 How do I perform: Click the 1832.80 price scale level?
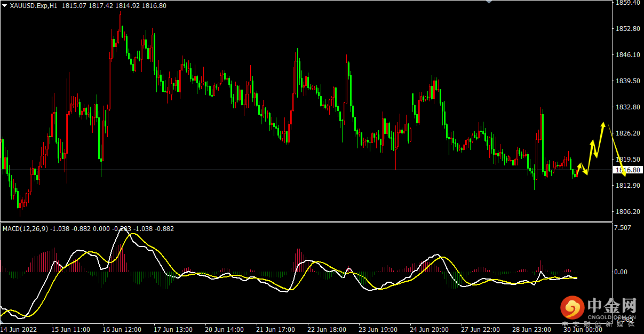pos(627,107)
